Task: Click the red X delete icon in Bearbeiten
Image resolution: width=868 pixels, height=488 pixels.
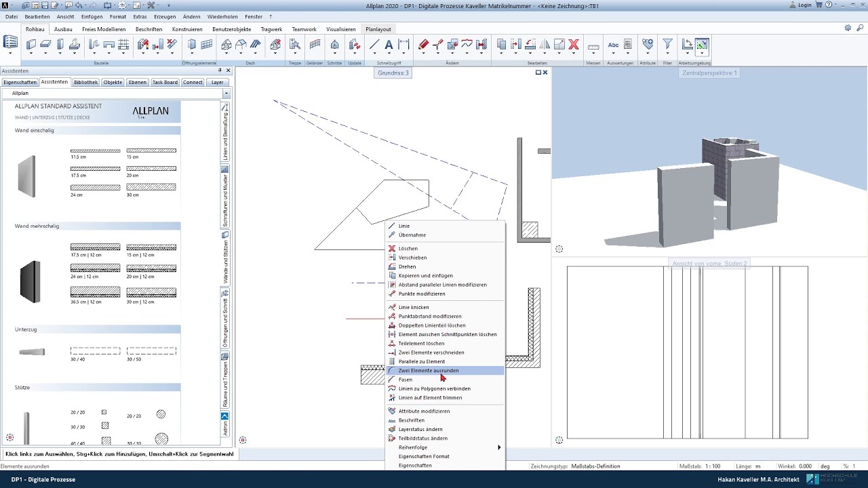Action: [x=574, y=45]
